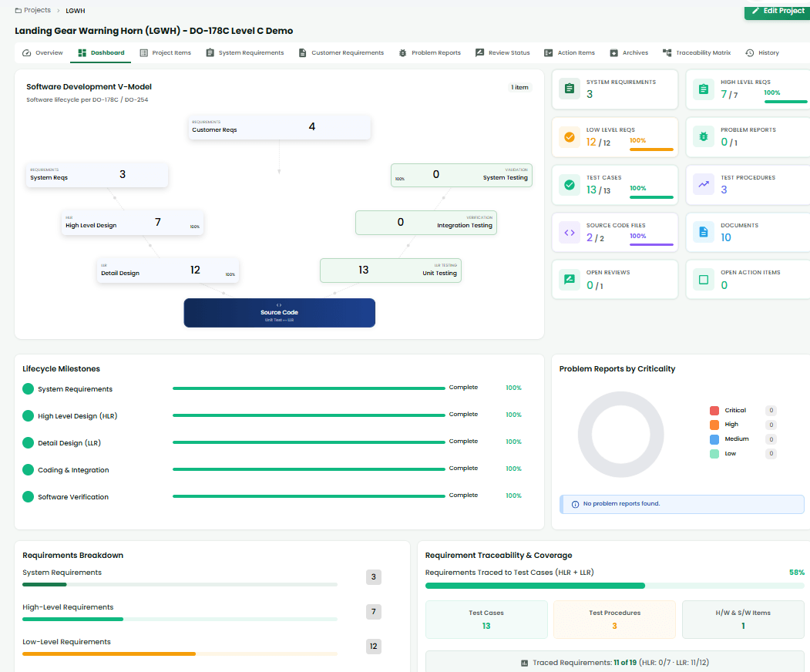Click the High Level Design (HLR) milestone dot
Image resolution: width=810 pixels, height=672 pixels.
pos(28,416)
